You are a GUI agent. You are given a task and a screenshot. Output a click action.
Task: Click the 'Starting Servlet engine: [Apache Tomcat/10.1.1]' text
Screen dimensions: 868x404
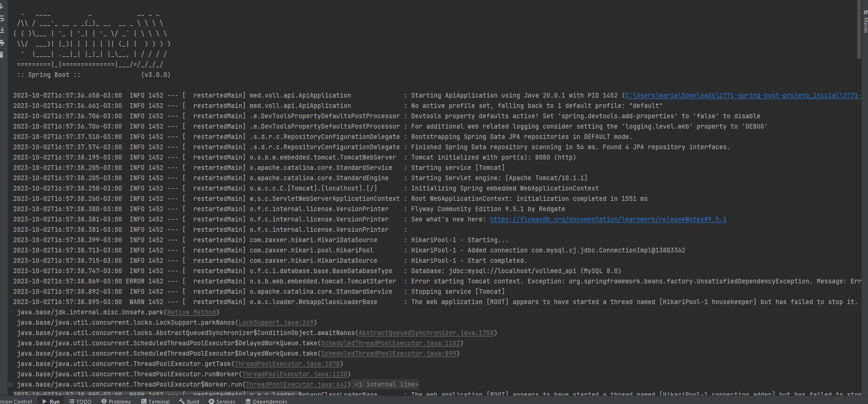499,178
